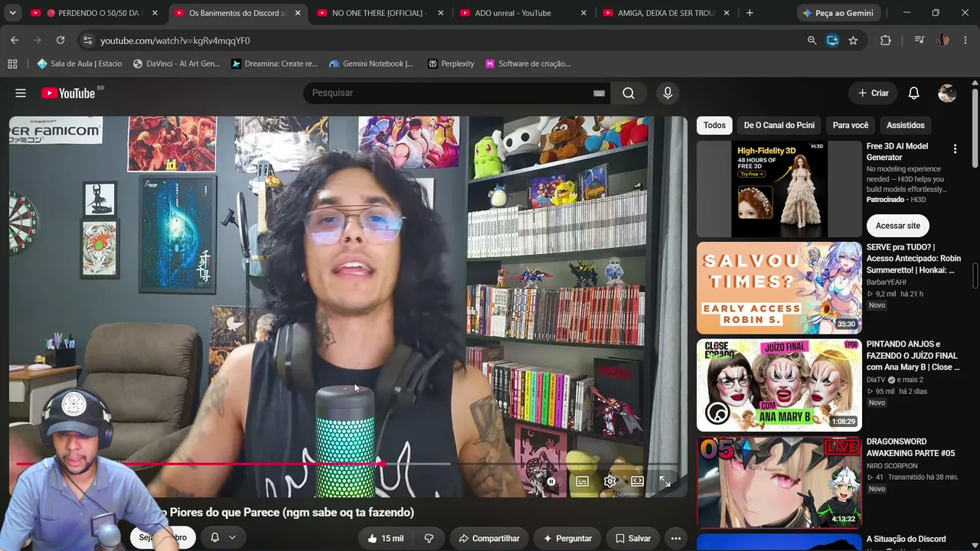This screenshot has width=980, height=551.
Task: Open the site information icon in the address bar
Action: click(87, 40)
